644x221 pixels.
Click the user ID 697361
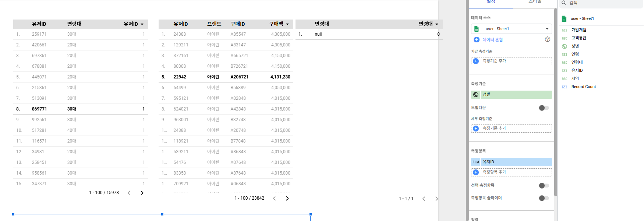[39, 56]
